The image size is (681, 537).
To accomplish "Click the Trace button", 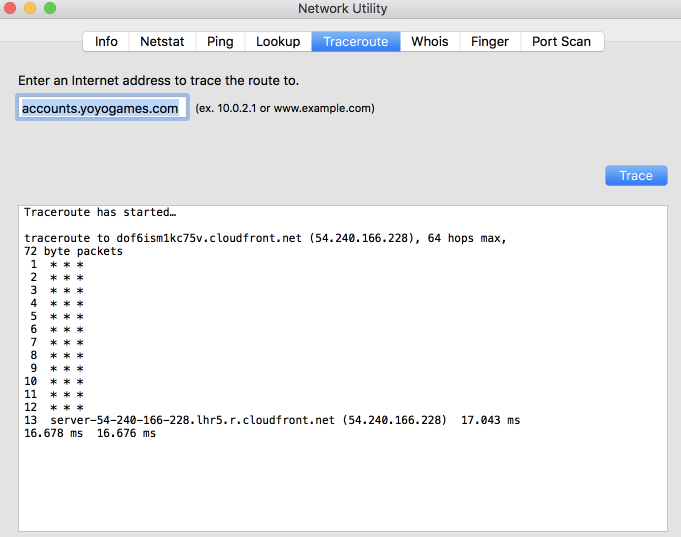I will click(636, 176).
